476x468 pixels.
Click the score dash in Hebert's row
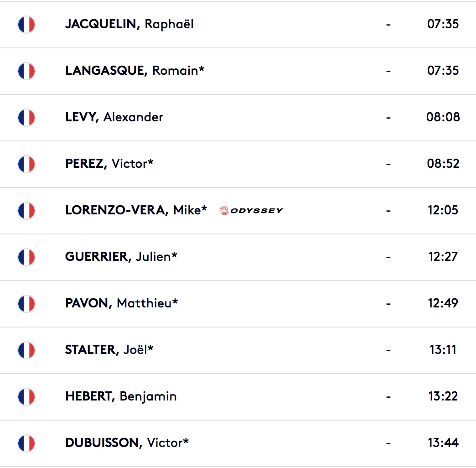[x=388, y=397]
